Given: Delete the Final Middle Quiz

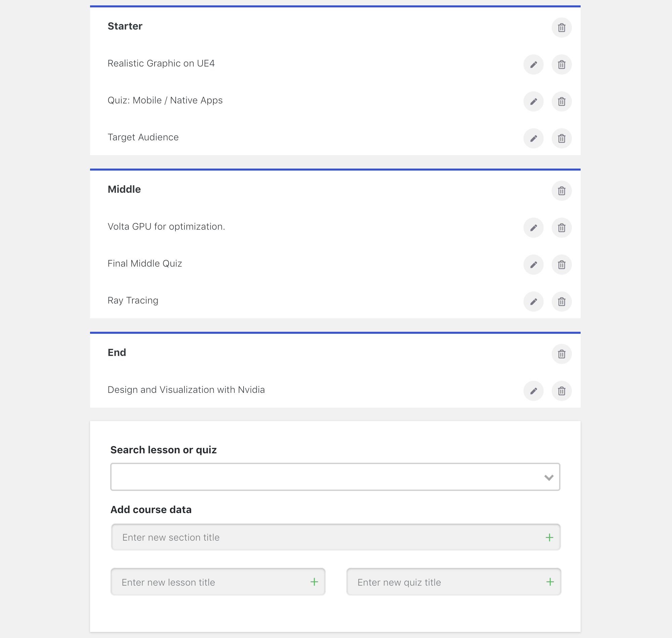Looking at the screenshot, I should click(x=561, y=265).
